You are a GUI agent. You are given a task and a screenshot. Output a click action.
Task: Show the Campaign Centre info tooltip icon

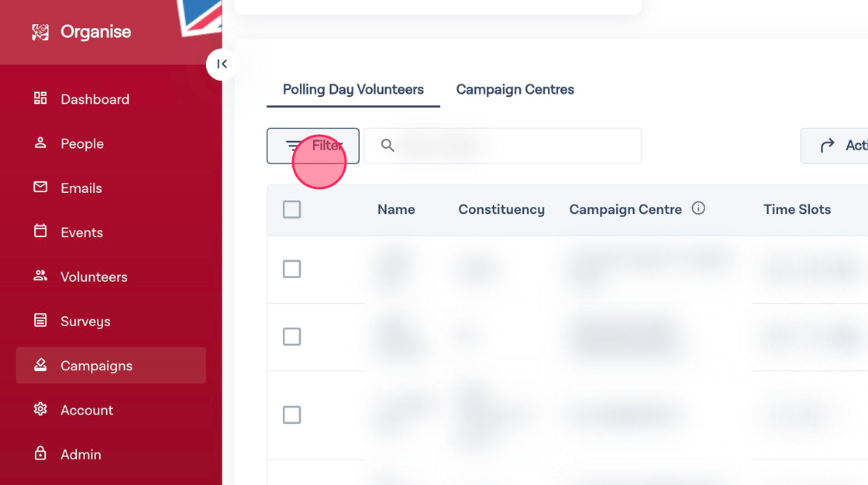click(x=698, y=208)
